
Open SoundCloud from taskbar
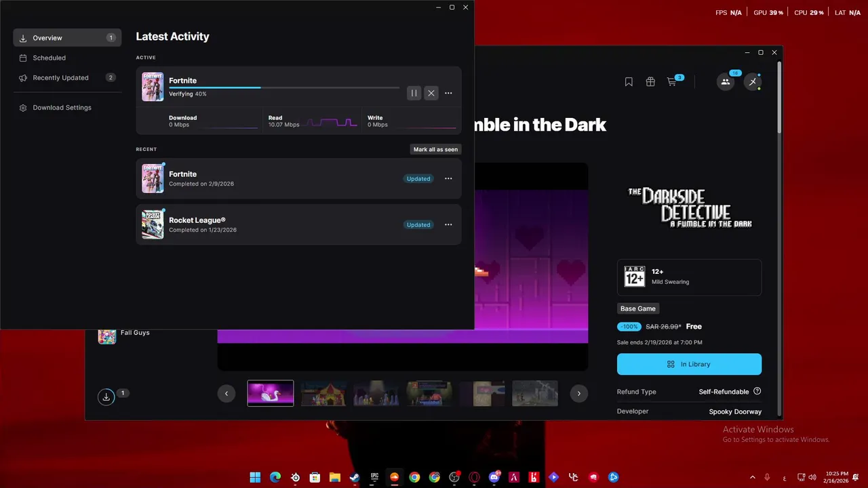394,477
